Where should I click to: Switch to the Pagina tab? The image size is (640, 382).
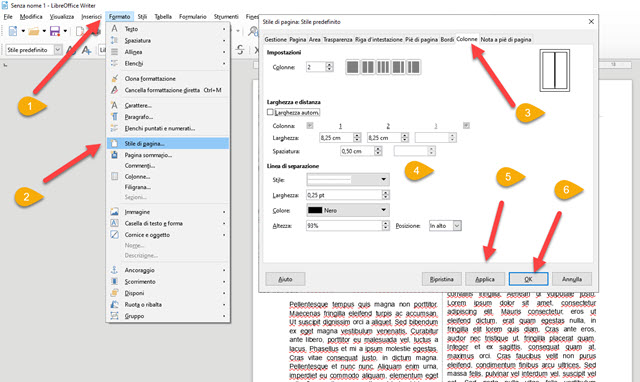(x=298, y=40)
